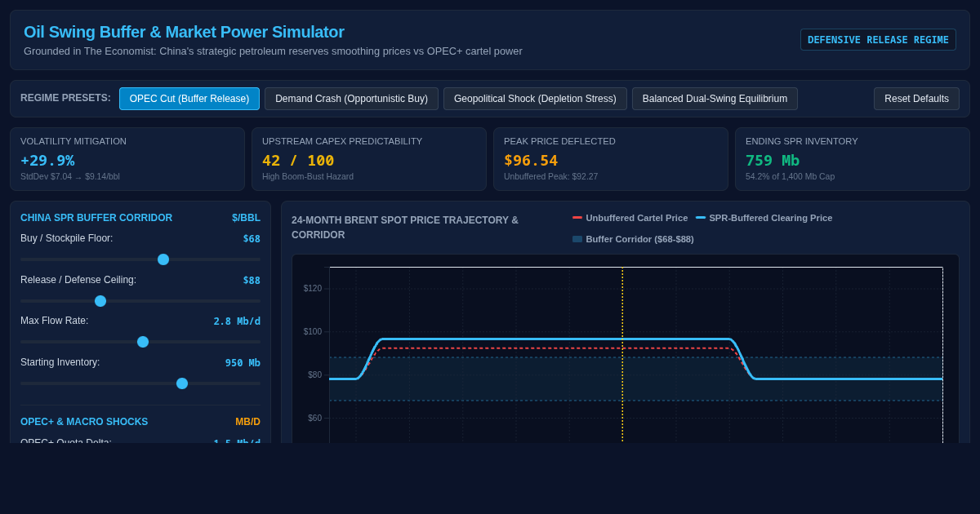Image resolution: width=980 pixels, height=514 pixels.
Task: Click the 24-Month Brent Spot Price chart title
Action: pos(405,228)
